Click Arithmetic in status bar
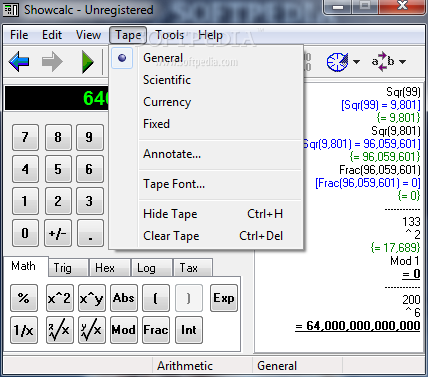428x377 pixels. tap(185, 366)
